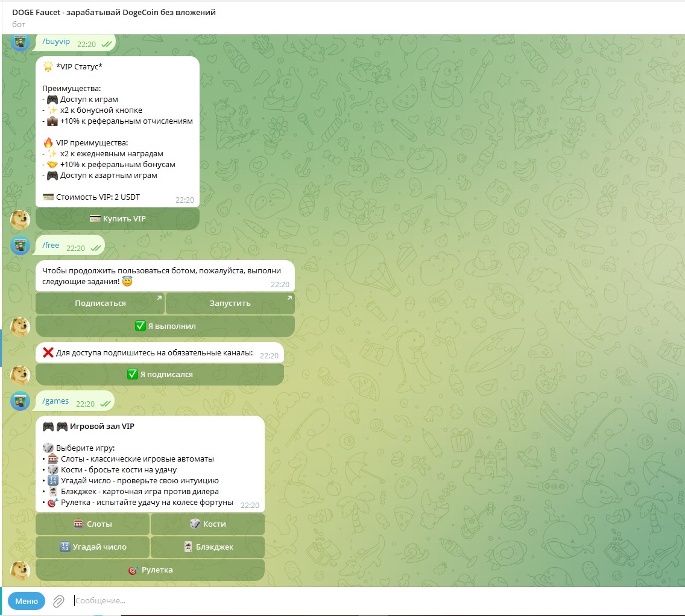Open Doge bot avatar beside Купить VIP
The height and width of the screenshot is (616, 685).
click(20, 220)
